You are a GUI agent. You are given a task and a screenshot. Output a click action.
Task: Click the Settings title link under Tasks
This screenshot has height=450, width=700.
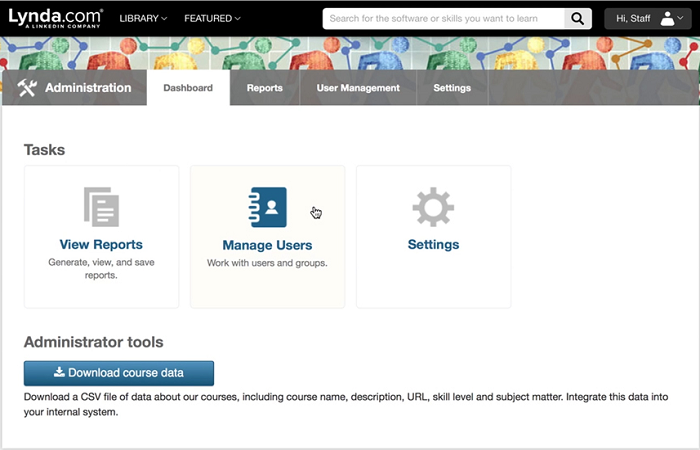[433, 244]
